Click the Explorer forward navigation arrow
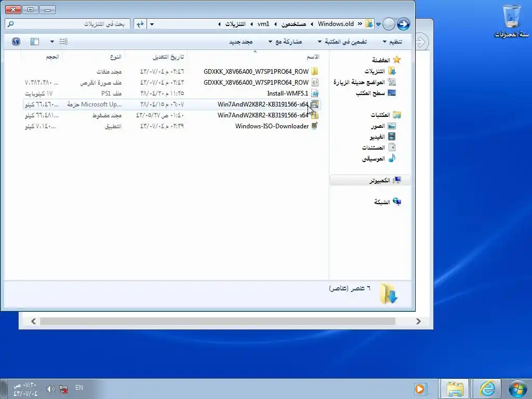This screenshot has width=532, height=399. [x=389, y=24]
